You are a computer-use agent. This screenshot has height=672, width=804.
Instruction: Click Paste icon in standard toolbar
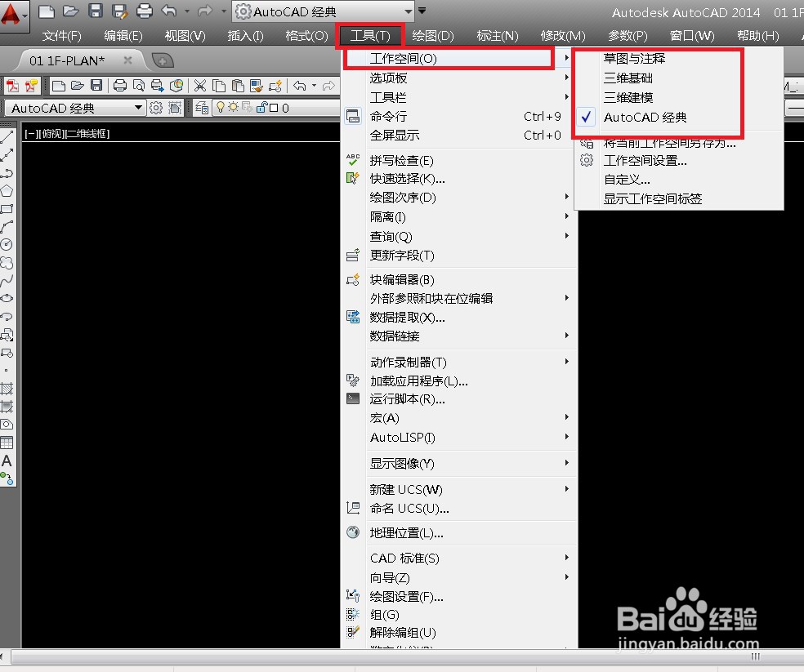coord(238,86)
